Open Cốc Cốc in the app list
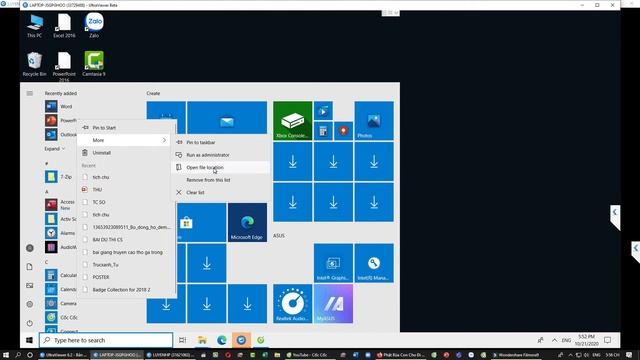 [60, 317]
